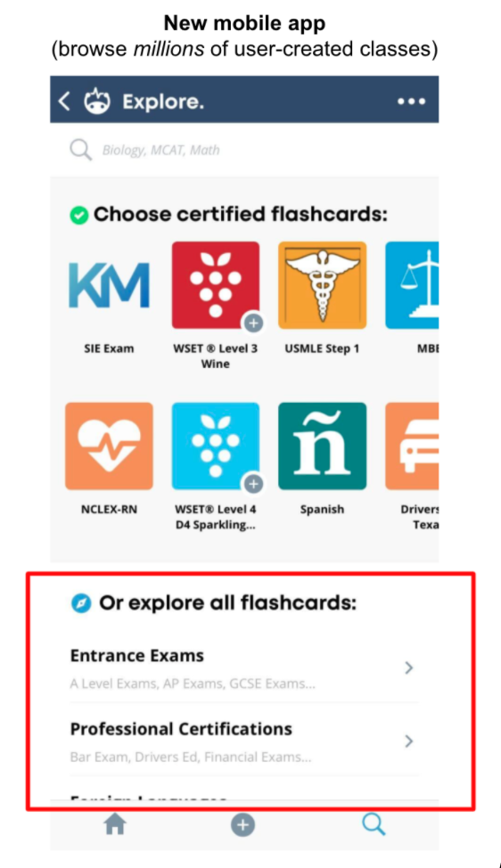Open the Professional Certifications category
Image resolution: width=501 pixels, height=868 pixels.
(x=244, y=741)
